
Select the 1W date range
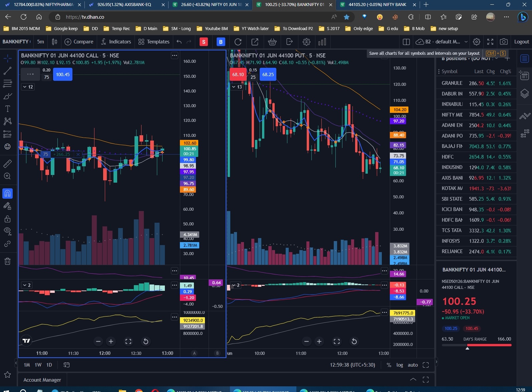pyautogui.click(x=38, y=365)
